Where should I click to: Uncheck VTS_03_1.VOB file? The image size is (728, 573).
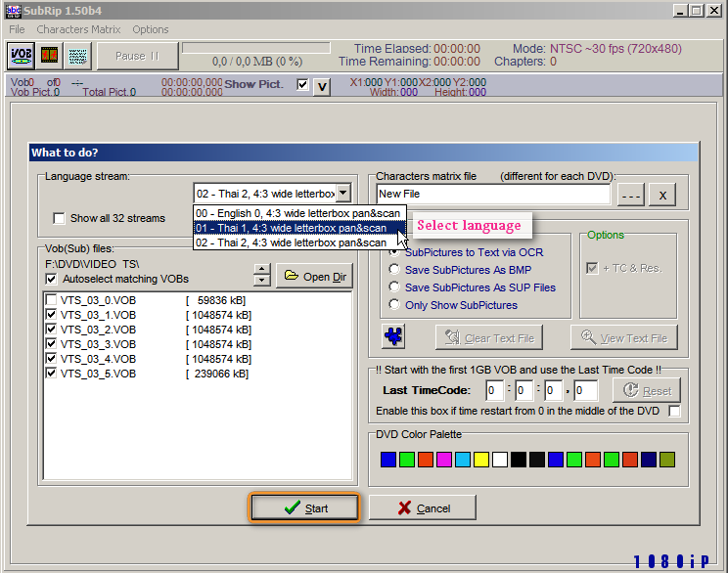click(51, 315)
